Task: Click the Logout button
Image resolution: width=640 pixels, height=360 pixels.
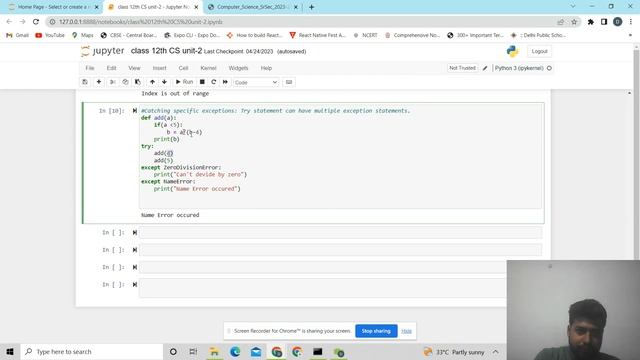Action: [539, 51]
